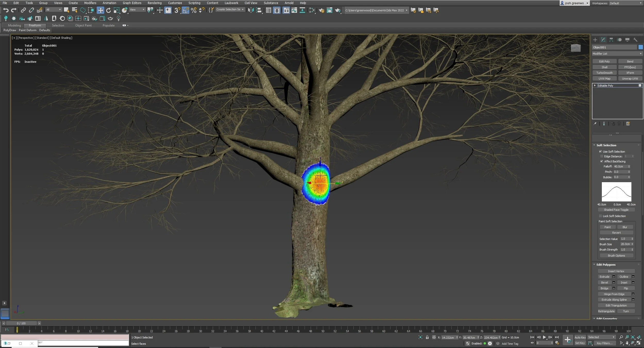Open the Render Setup teapot icon
The width and height of the screenshot is (644, 348).
pyautogui.click(x=321, y=10)
